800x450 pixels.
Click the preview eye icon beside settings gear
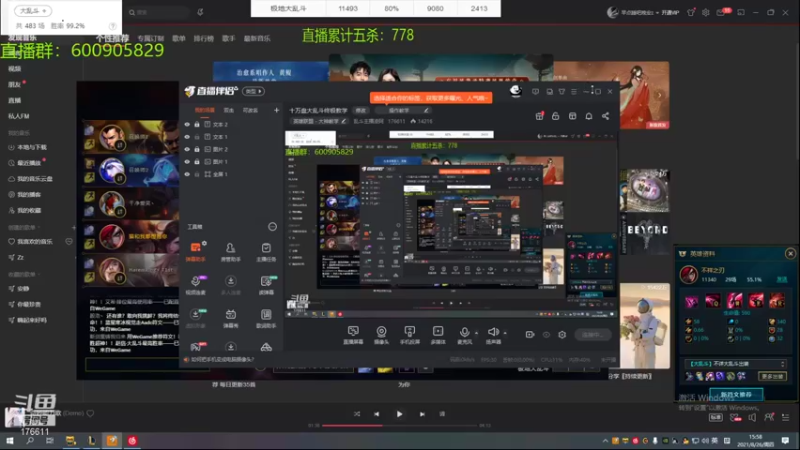[x=546, y=335]
